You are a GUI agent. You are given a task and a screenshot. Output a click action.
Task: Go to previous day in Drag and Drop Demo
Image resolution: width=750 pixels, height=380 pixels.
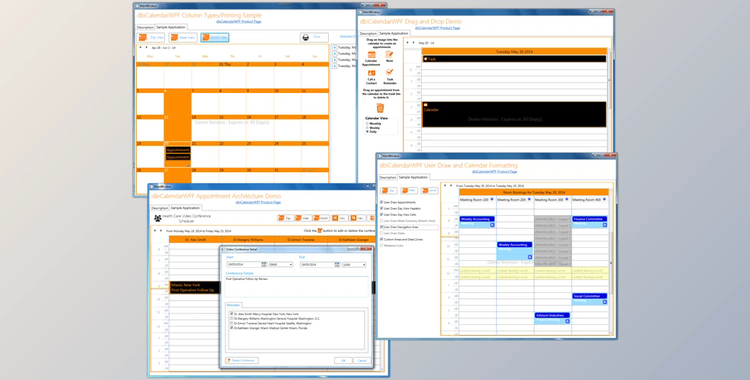click(408, 43)
